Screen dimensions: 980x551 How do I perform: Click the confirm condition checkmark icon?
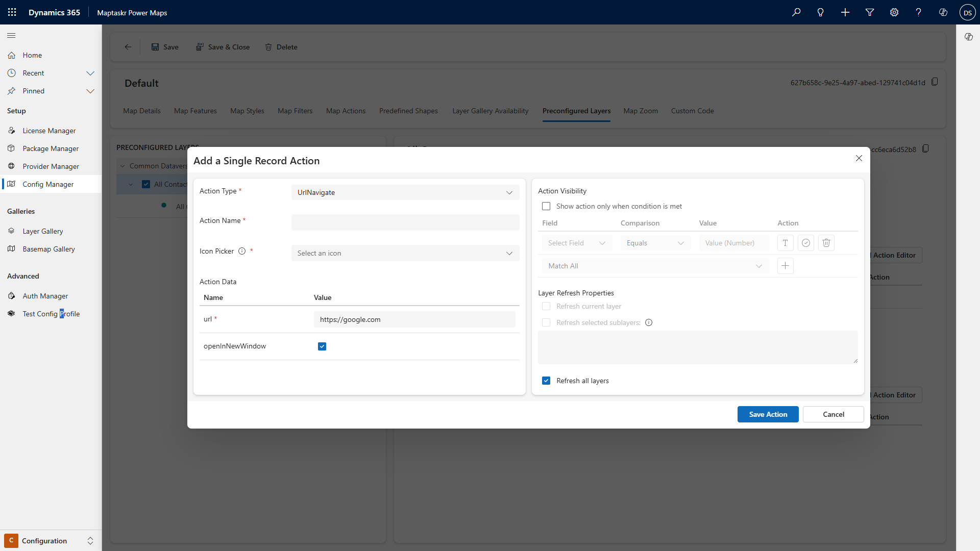point(805,243)
